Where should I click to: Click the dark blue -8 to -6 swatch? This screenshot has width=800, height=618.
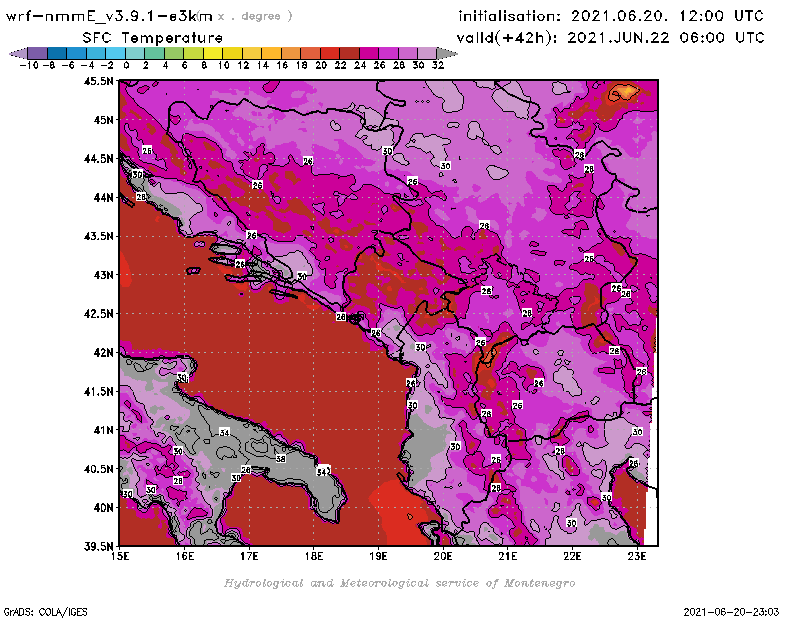pyautogui.click(x=57, y=53)
